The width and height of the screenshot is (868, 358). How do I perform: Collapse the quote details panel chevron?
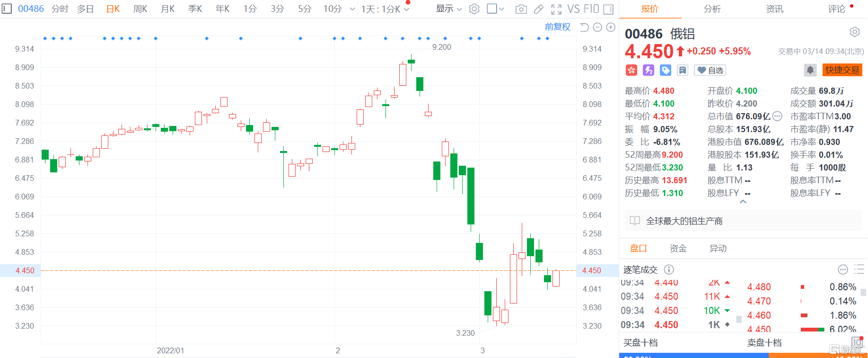743,202
